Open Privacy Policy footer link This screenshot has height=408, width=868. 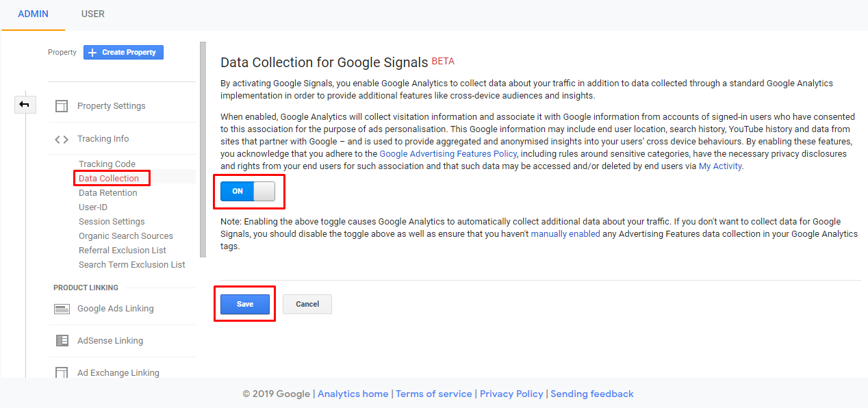click(511, 394)
